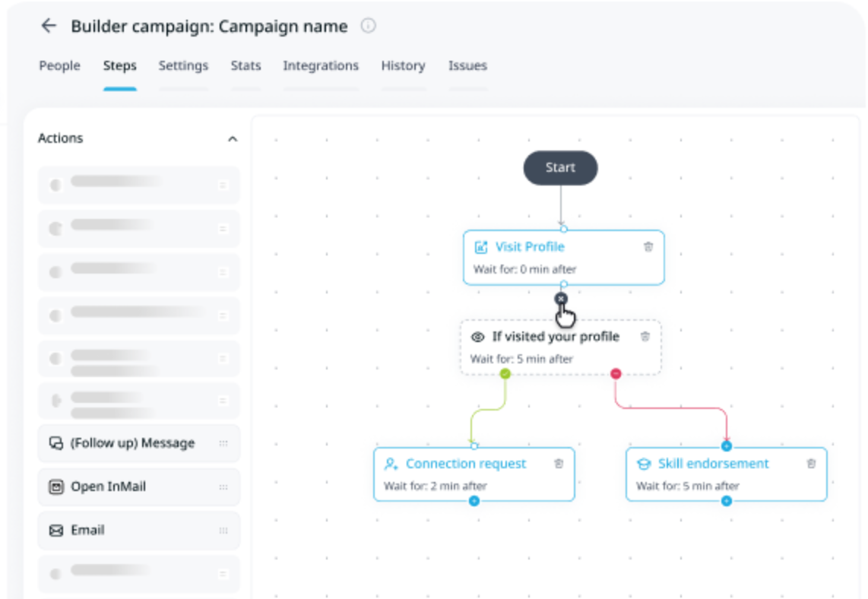This screenshot has height=599, width=868.
Task: Click the trash icon on the Visit Profile step
Action: pyautogui.click(x=649, y=246)
